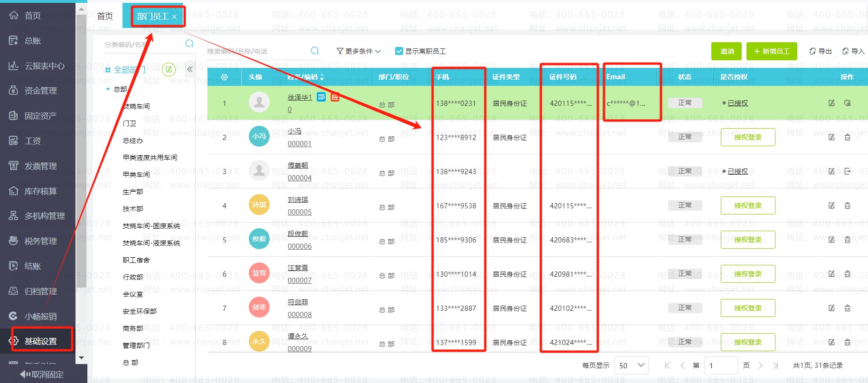Edit employee 刘诗琪 with pencil icon
Screen dimensions: 868x383
point(831,206)
